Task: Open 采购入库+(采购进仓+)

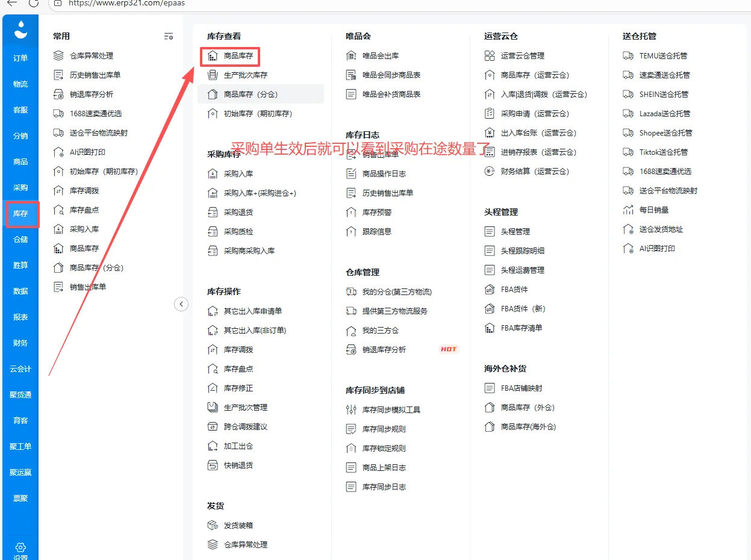Action: tap(260, 193)
